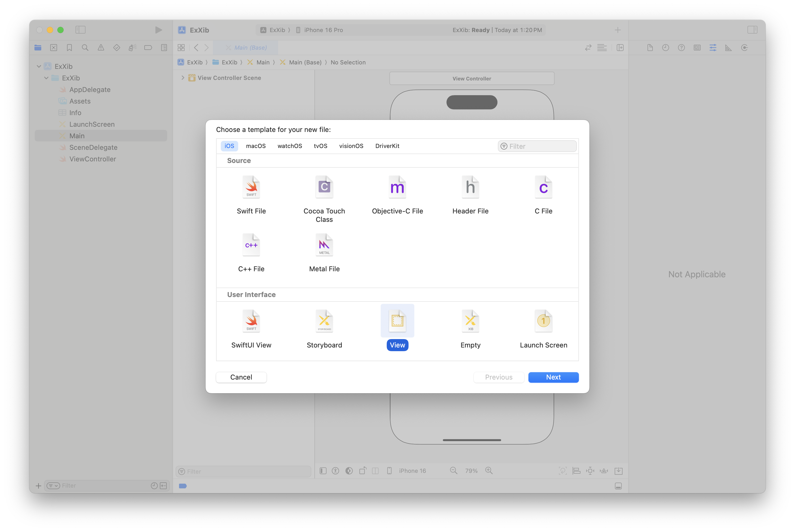
Task: Pick the Objective-C File template
Action: tap(397, 187)
